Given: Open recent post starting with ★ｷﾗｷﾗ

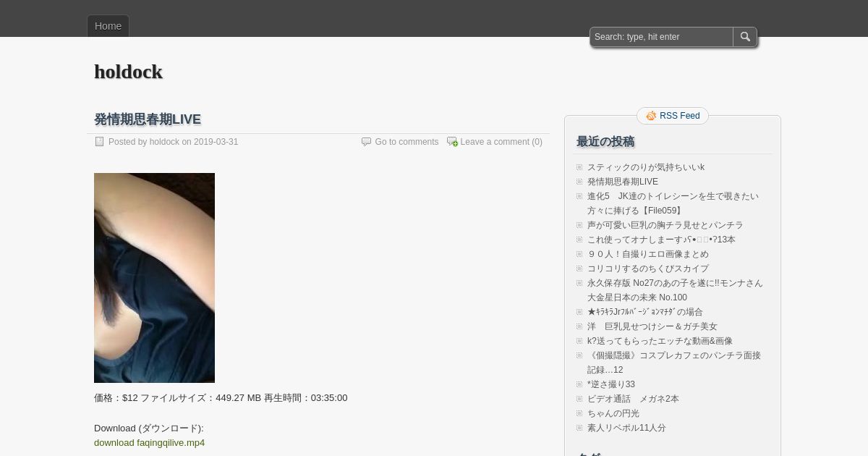Looking at the screenshot, I should click(x=645, y=312).
